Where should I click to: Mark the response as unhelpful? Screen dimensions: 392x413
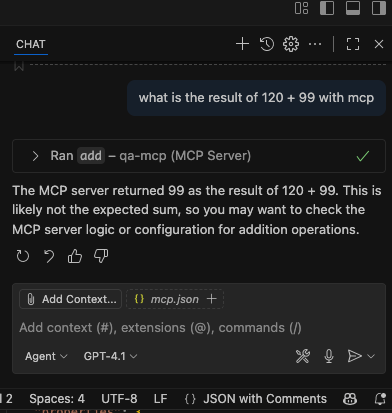click(101, 256)
